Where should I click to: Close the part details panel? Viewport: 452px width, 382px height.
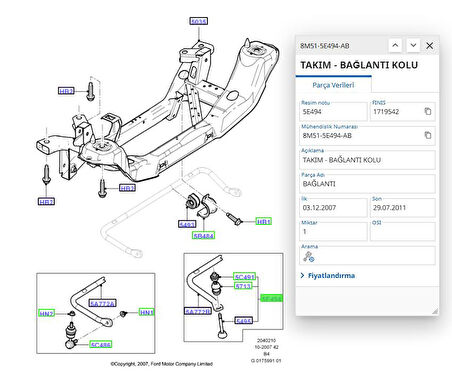430,46
